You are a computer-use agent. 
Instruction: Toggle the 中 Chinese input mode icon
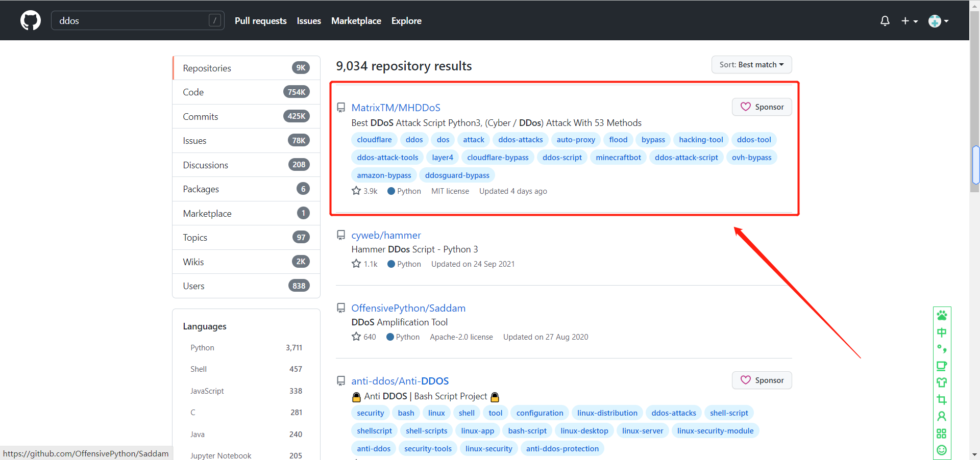(942, 333)
